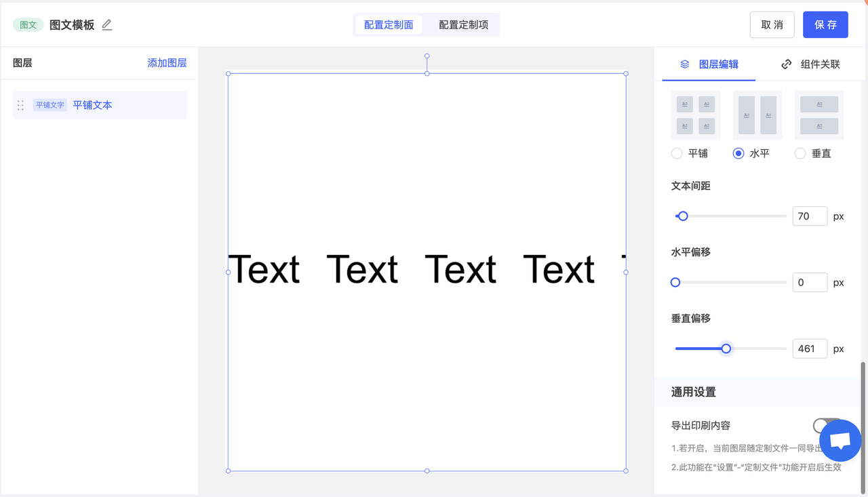Choose the 平铺 radio button
The width and height of the screenshot is (868, 497).
[677, 153]
